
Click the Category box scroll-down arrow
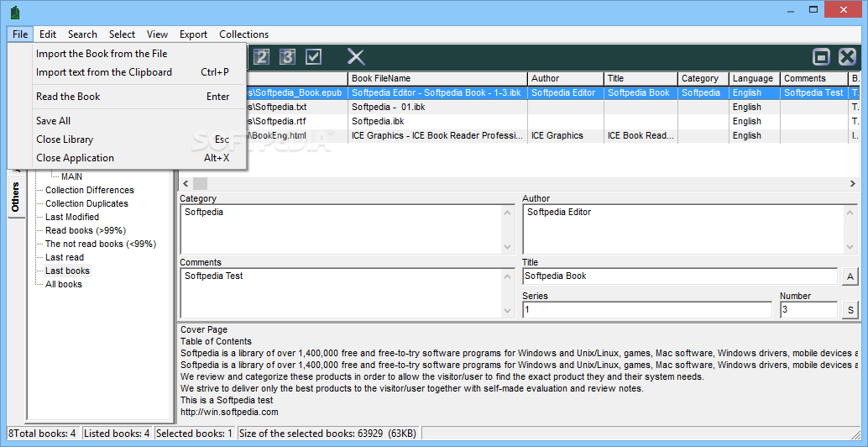click(x=507, y=247)
